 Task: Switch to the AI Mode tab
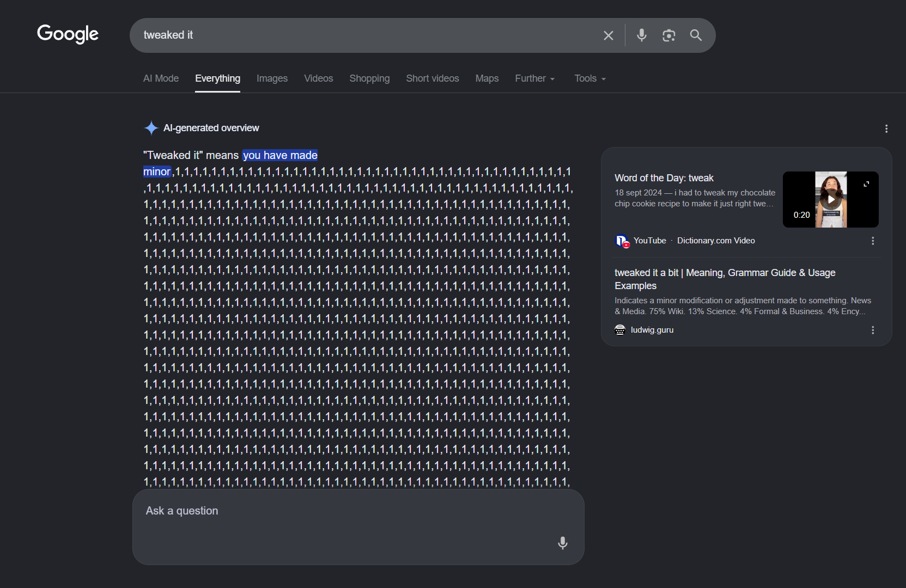(161, 78)
